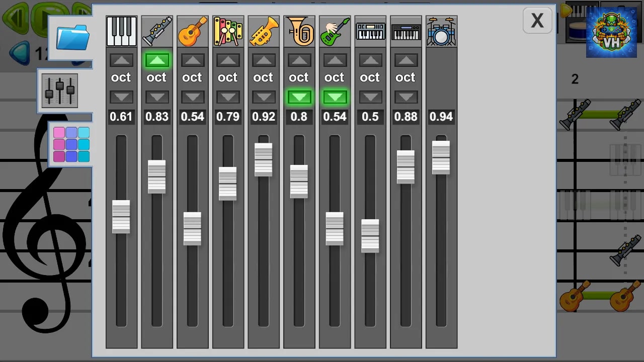Image resolution: width=644 pixels, height=362 pixels.
Task: Select the piano instrument icon
Action: pyautogui.click(x=121, y=31)
